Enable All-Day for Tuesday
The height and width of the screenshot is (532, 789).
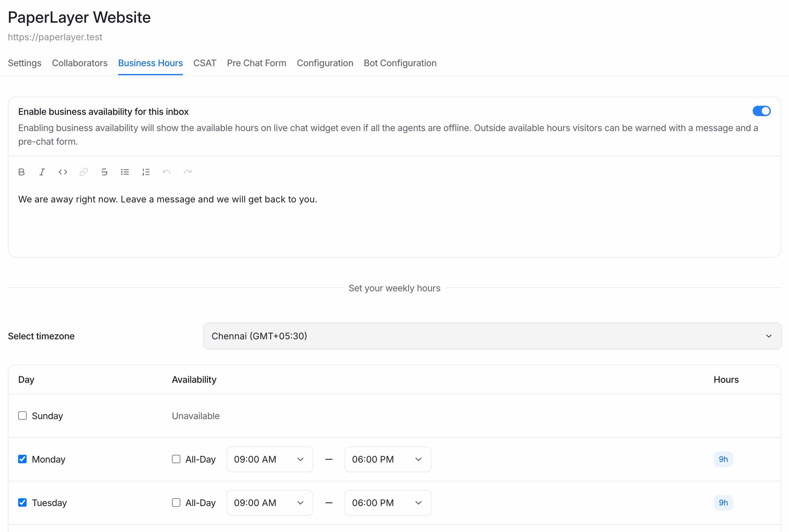tap(176, 502)
